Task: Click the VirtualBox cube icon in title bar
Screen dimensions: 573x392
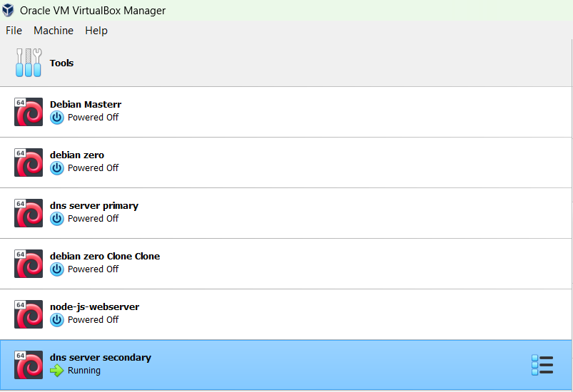Action: [8, 10]
